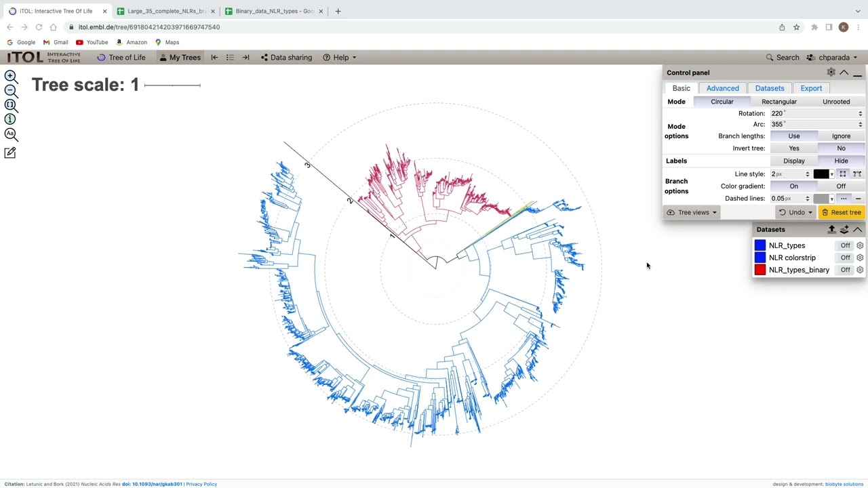
Task: Open the Undo dropdown
Action: tap(795, 213)
